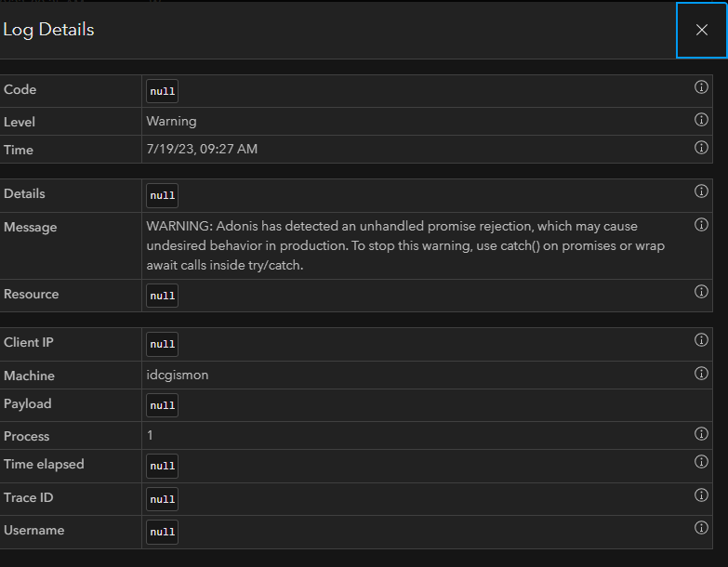Image resolution: width=728 pixels, height=567 pixels.
Task: Click the info icon for Code
Action: tap(701, 87)
